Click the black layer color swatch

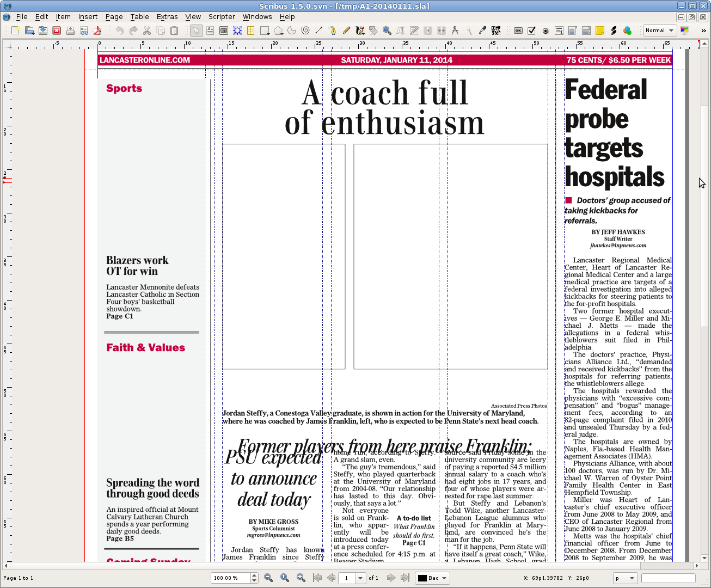(x=422, y=578)
